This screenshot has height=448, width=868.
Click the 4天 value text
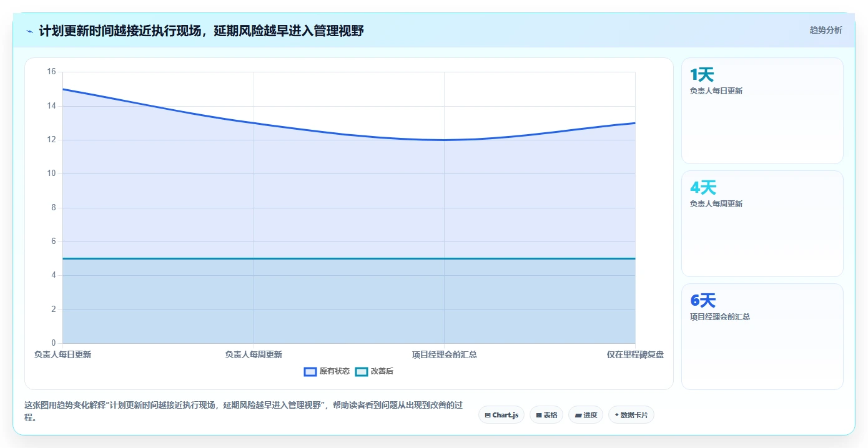[x=703, y=188]
